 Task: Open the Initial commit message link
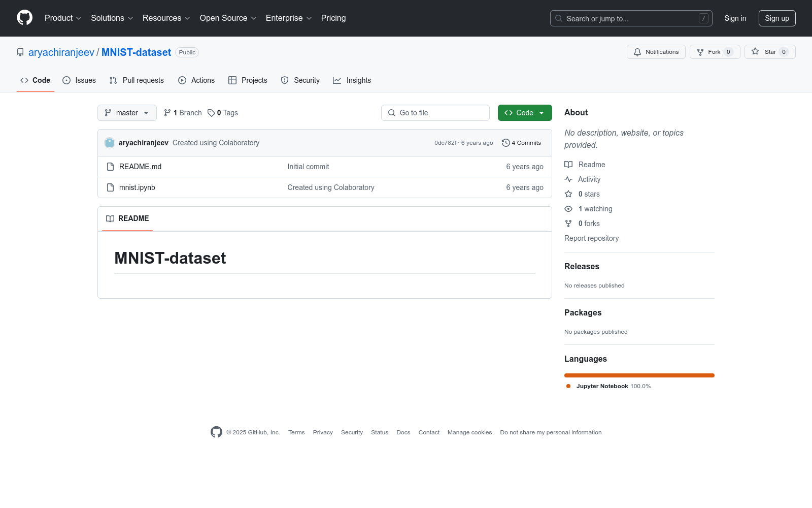[x=308, y=167]
